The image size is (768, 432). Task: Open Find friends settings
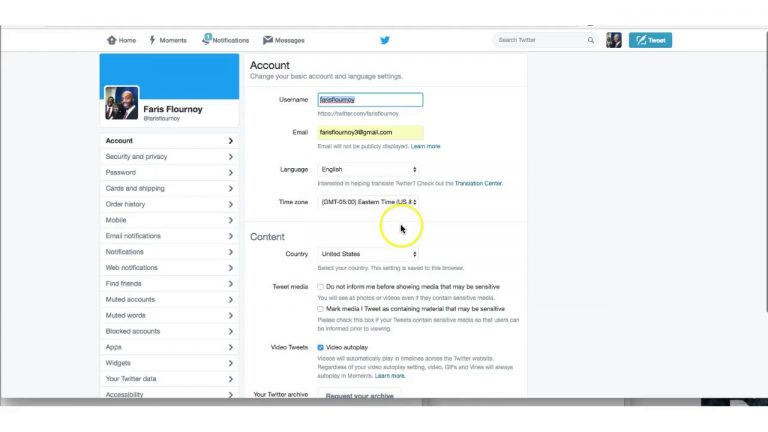169,284
